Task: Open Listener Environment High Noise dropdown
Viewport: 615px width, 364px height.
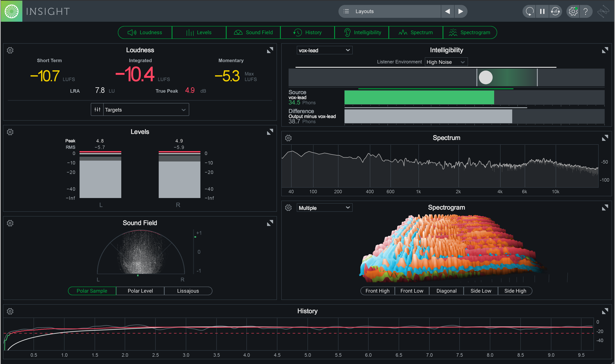Action: tap(446, 62)
